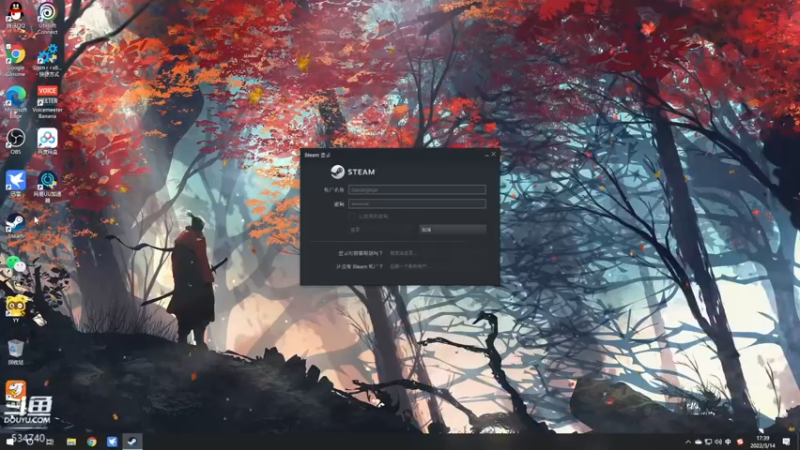This screenshot has height=450, width=800.
Task: Open the volume control in system tray
Action: (718, 441)
